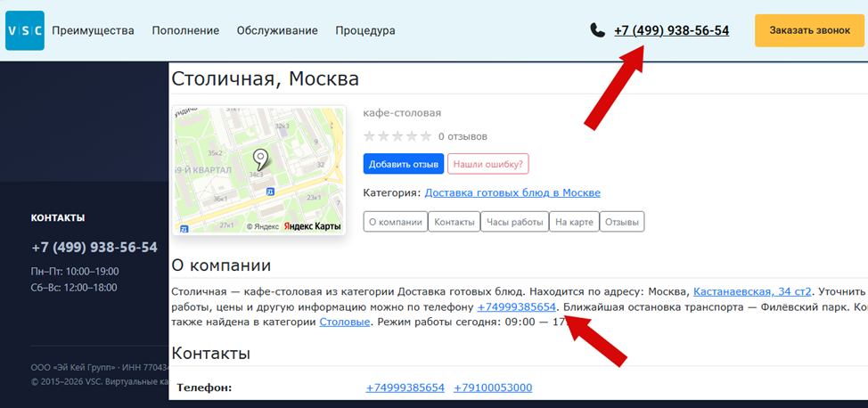Screen dimensions: 868x408
Task: Open the Yandex map thumbnail
Action: click(259, 170)
